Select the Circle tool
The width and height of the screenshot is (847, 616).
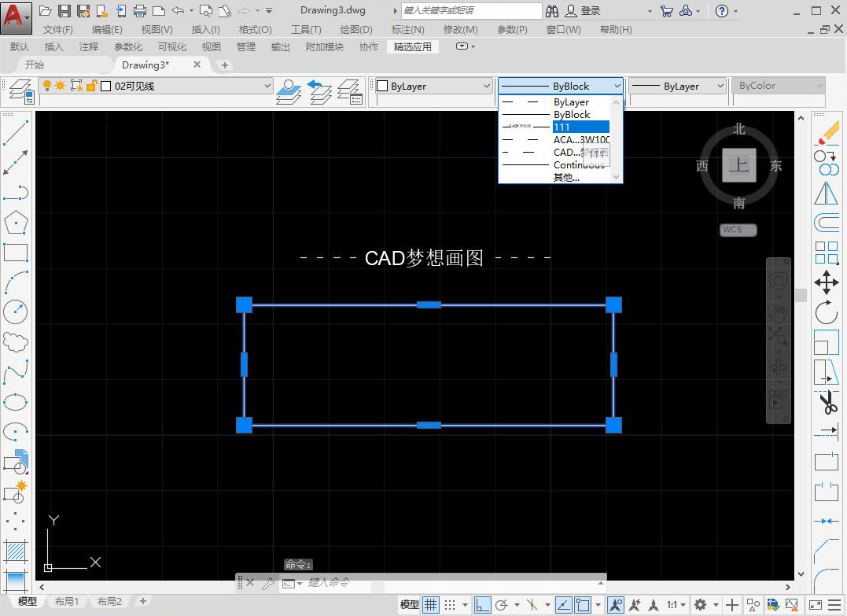click(x=16, y=312)
